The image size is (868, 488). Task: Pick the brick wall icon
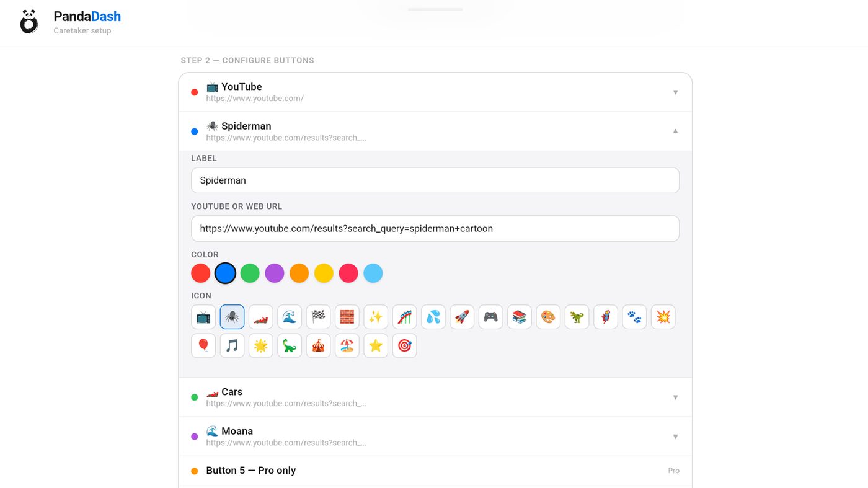(x=347, y=317)
